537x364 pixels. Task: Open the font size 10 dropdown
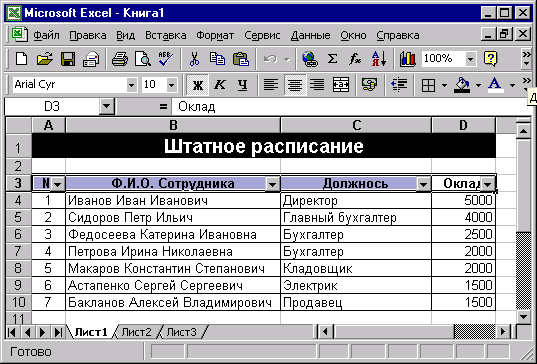(x=172, y=85)
